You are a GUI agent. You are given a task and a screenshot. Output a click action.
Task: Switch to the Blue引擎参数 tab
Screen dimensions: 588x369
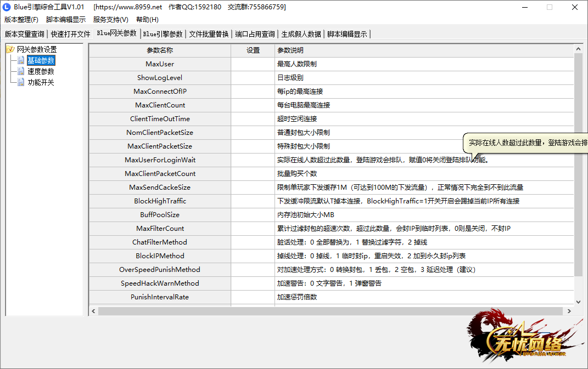point(163,34)
